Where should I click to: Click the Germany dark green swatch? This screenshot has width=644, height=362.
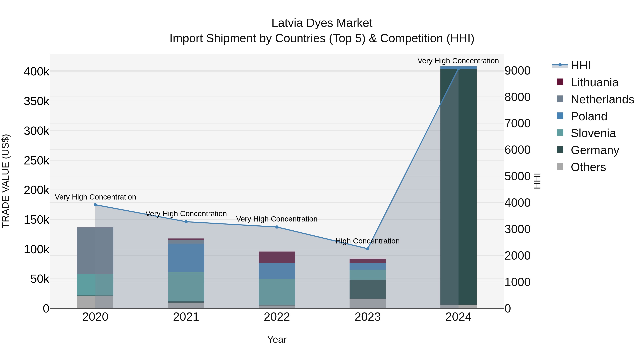pos(560,150)
